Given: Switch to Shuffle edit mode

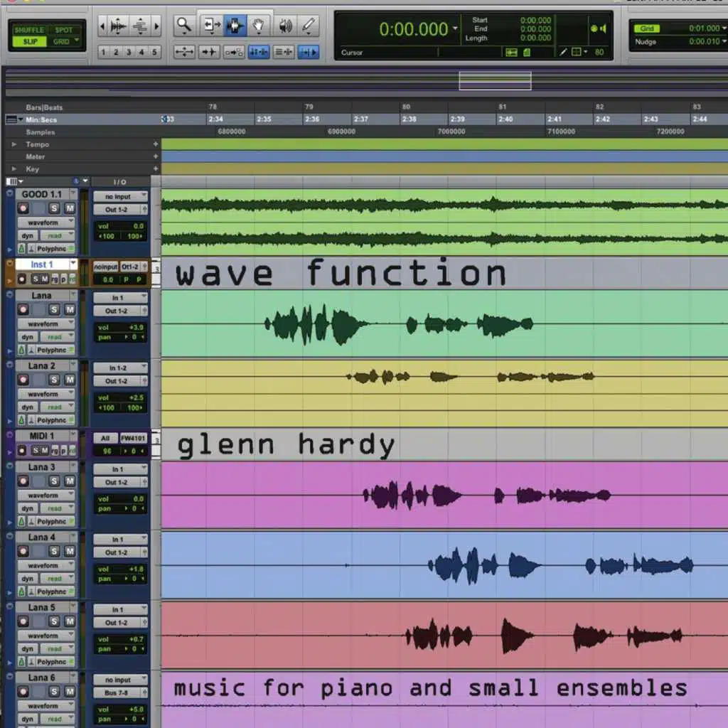Looking at the screenshot, I should [28, 31].
